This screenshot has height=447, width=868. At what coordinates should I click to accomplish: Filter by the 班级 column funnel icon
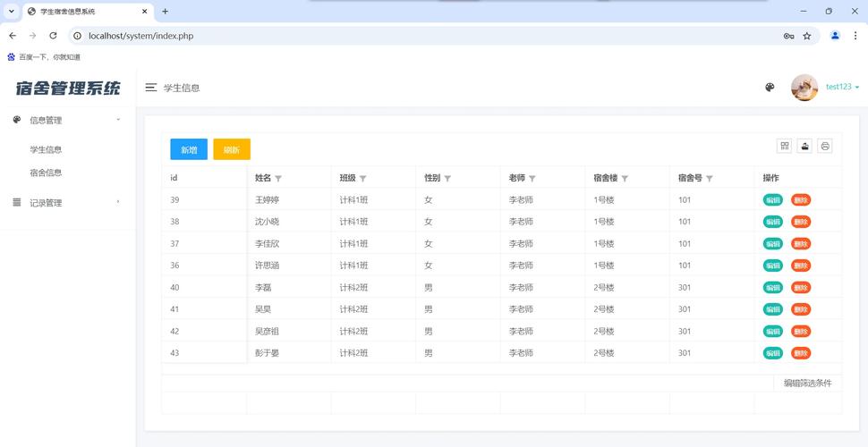point(363,179)
